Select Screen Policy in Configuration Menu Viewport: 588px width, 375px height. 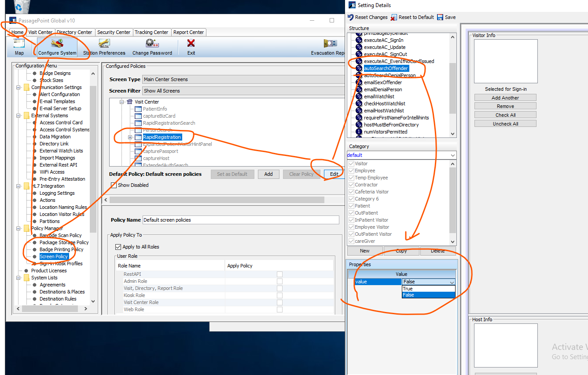click(x=54, y=256)
